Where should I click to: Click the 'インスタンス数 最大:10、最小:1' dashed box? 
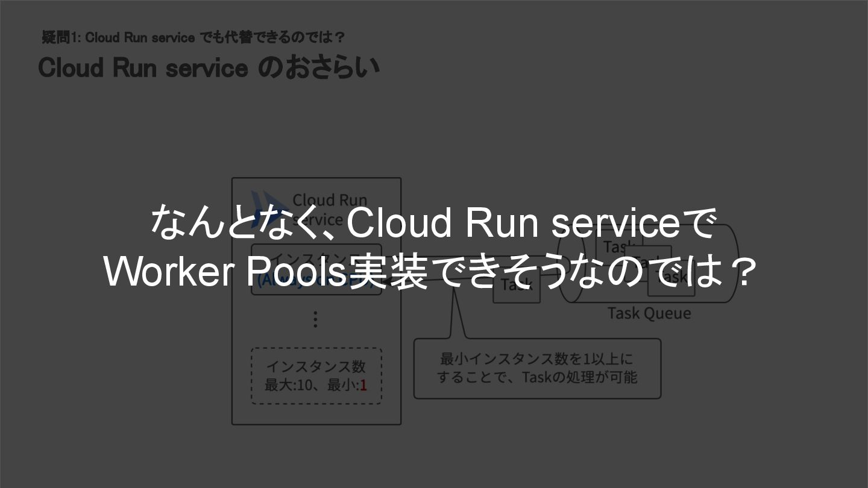coord(316,376)
